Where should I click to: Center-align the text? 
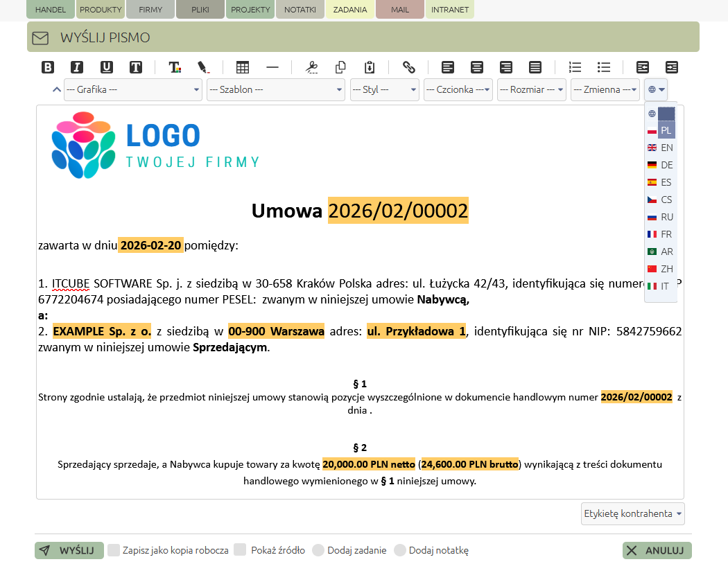click(477, 67)
